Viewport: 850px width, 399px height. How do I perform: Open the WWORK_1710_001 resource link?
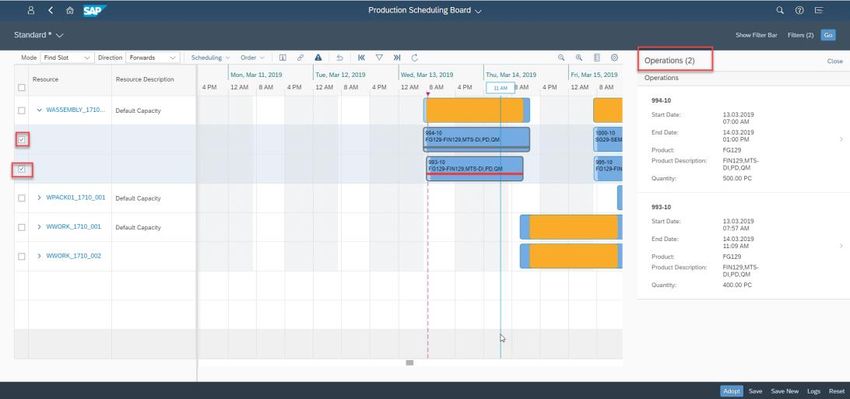(x=73, y=227)
